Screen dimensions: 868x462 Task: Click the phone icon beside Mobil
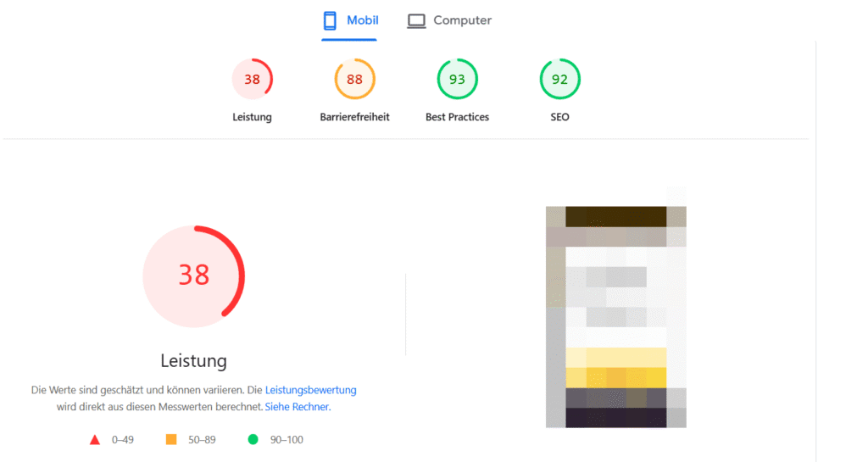330,20
